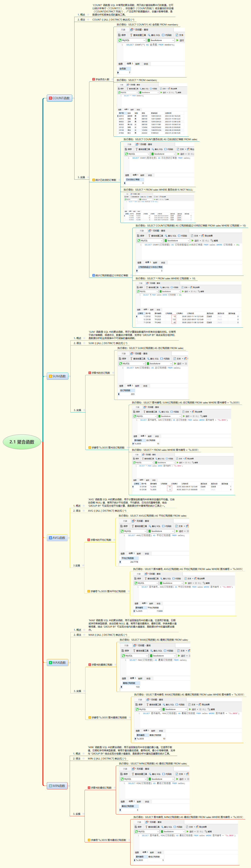251x868 pixels.
Task: Open bookstore dropdown in COUNT(*) 会员数 screenshot
Action: point(161,40)
